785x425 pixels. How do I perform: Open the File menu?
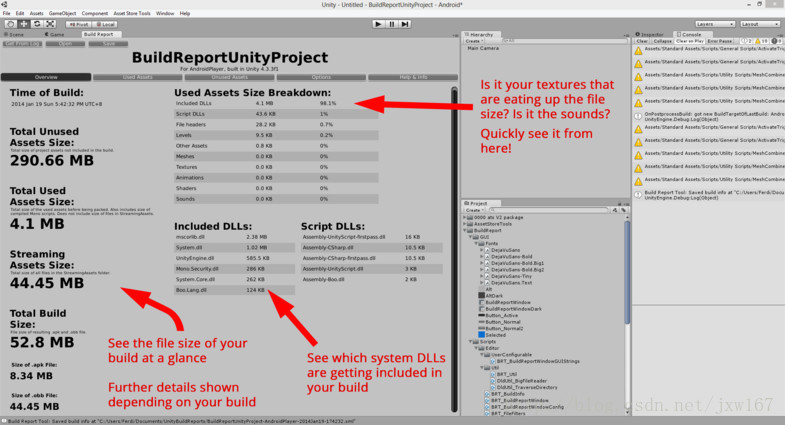(6, 14)
